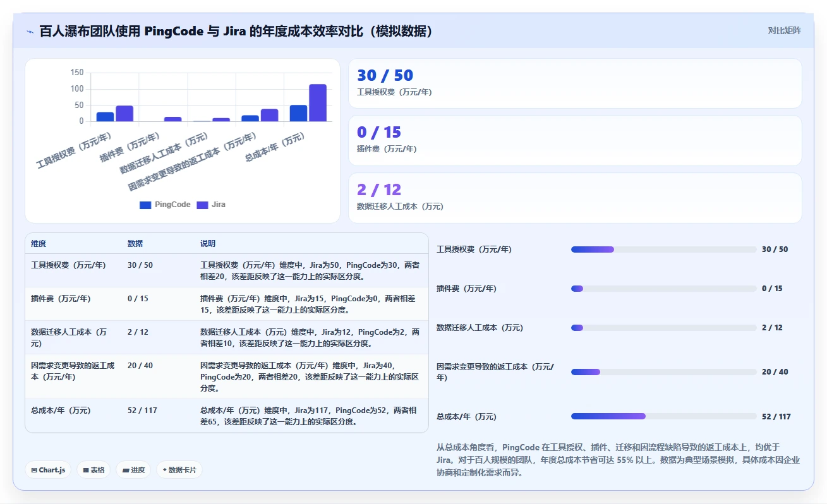Image resolution: width=827 pixels, height=504 pixels.
Task: Click the PingCode 工具授权费 bar in chart
Action: 105,117
